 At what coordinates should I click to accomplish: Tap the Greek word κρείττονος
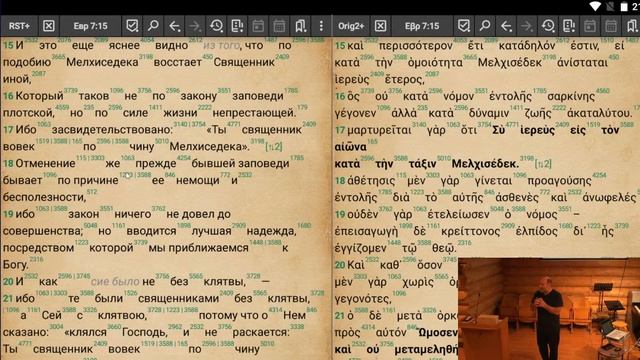[x=471, y=231]
